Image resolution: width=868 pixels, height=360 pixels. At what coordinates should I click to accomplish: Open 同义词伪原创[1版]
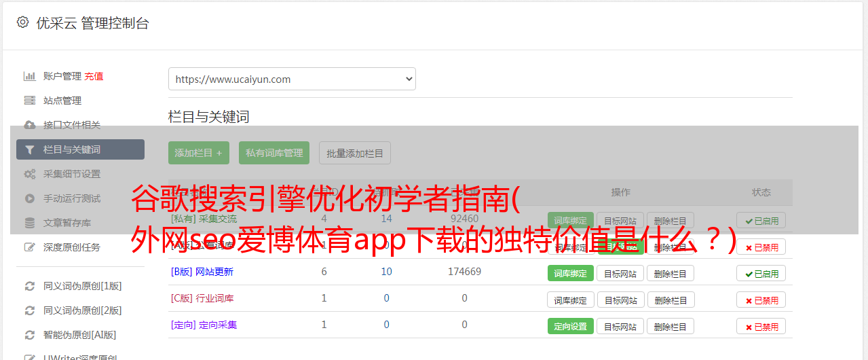pos(83,286)
